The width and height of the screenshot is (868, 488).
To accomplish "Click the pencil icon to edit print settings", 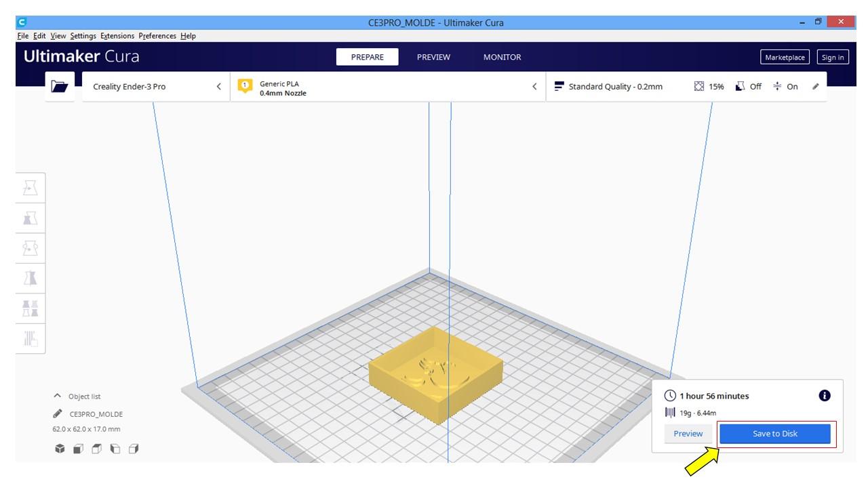I will point(815,87).
